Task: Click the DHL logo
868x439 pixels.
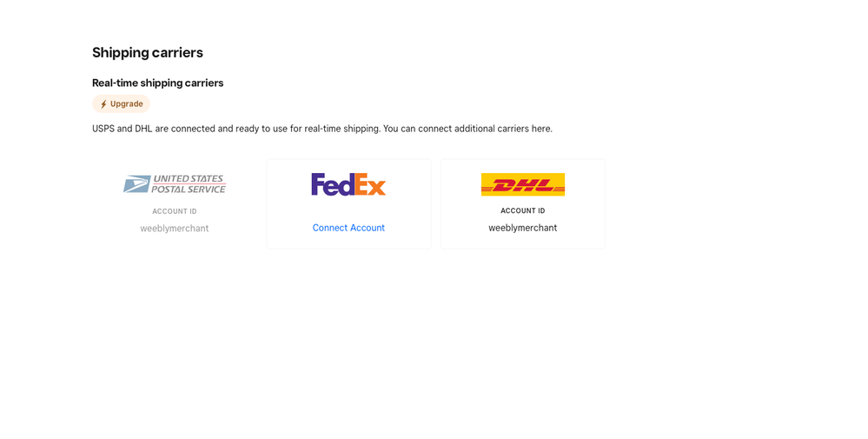Action: tap(522, 184)
